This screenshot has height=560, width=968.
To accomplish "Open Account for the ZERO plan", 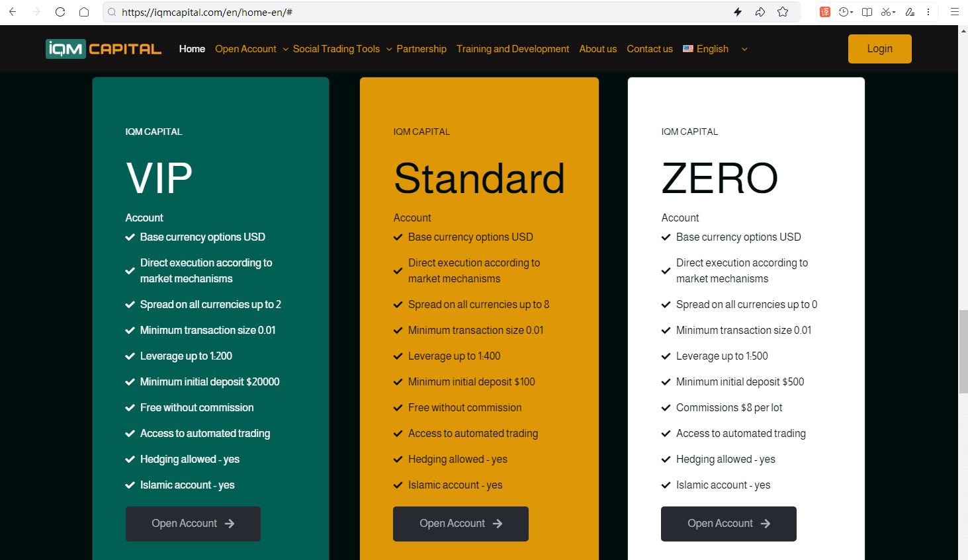I will pos(728,524).
